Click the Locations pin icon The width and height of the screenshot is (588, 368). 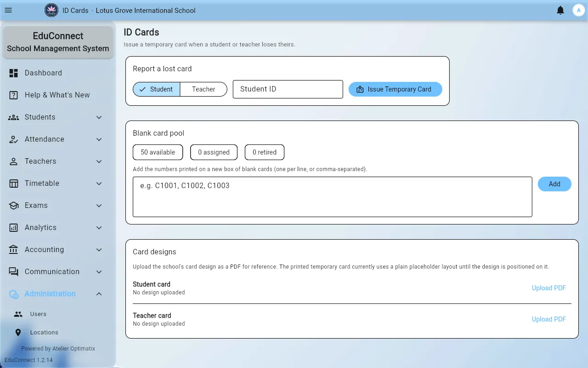coord(18,332)
